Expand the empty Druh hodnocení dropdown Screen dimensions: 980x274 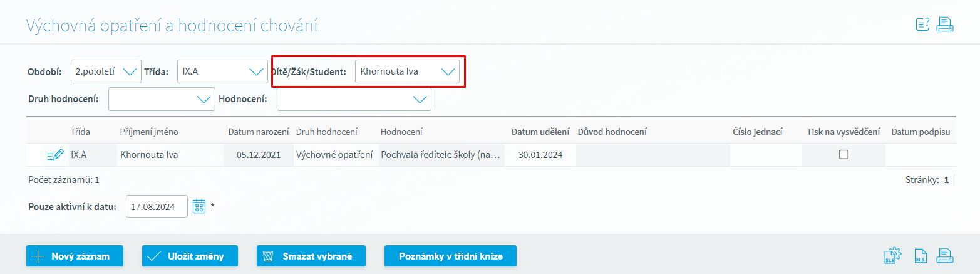click(x=162, y=99)
